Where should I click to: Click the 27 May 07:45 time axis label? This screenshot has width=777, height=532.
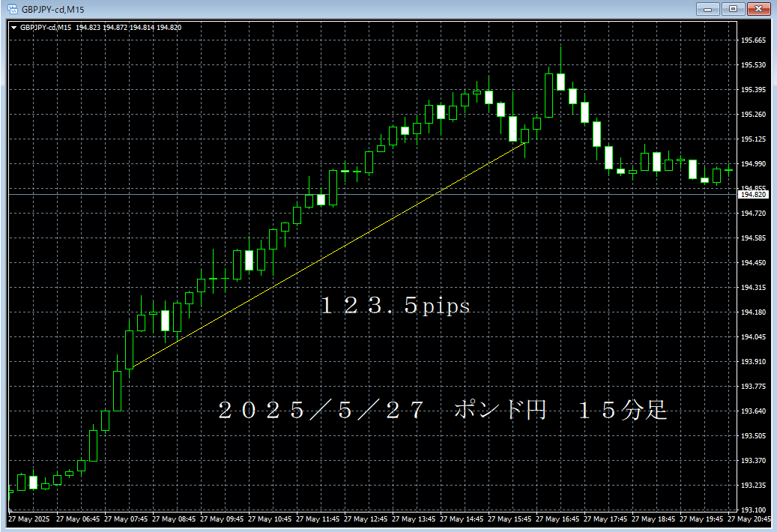coord(128,519)
